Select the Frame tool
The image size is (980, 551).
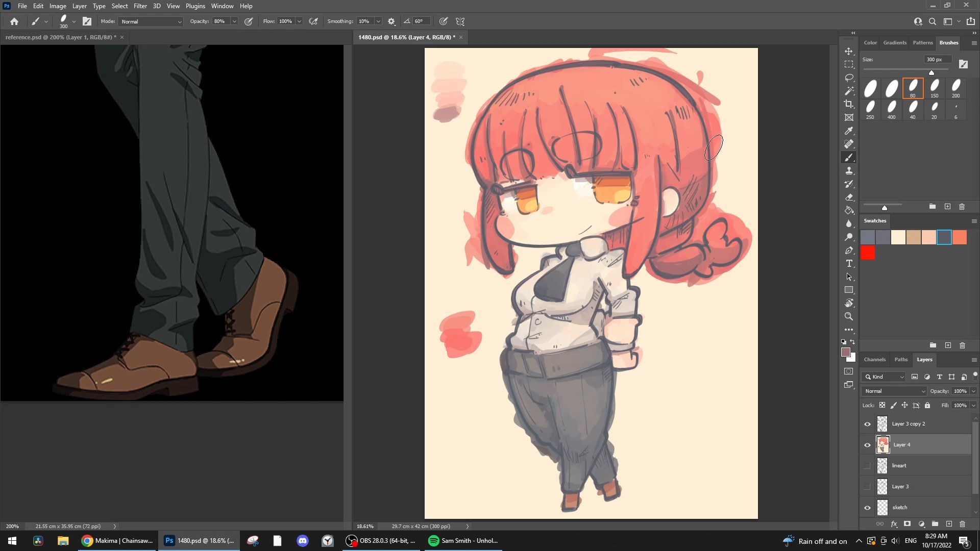pyautogui.click(x=849, y=117)
